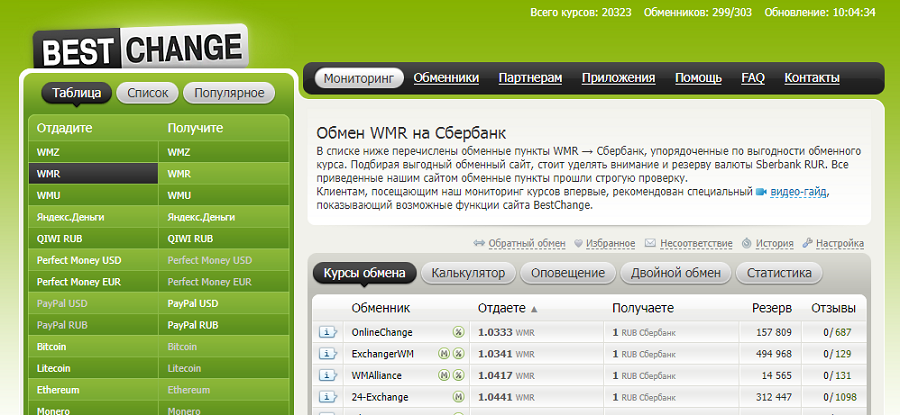900x415 pixels.
Task: Sort by the Отзывы column header
Action: pos(833,308)
